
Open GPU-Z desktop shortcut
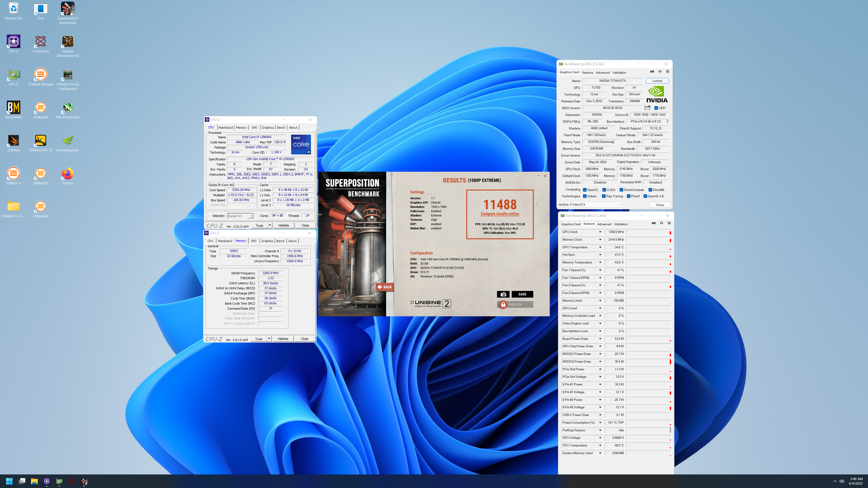[14, 77]
